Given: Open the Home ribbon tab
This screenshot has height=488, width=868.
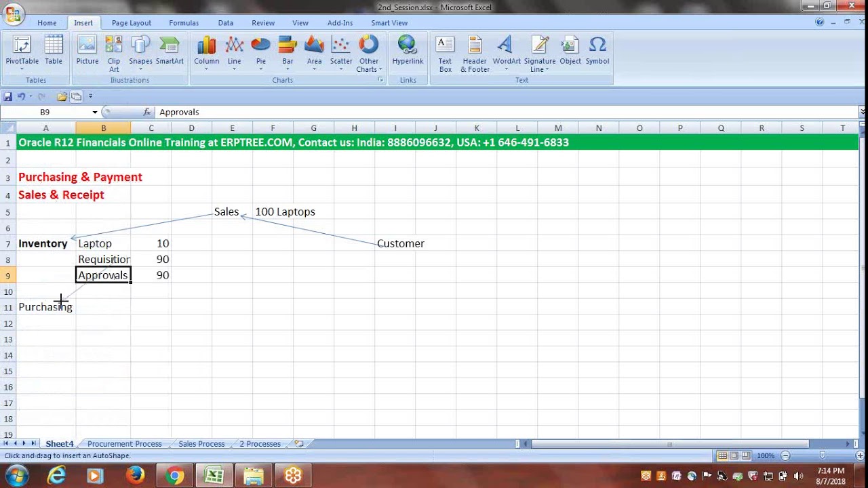Looking at the screenshot, I should [x=47, y=23].
